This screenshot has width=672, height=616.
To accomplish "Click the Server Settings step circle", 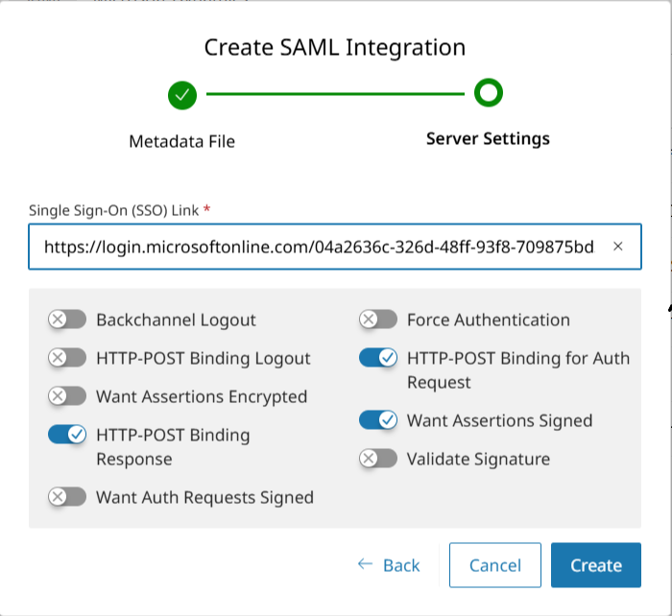I will tap(488, 92).
